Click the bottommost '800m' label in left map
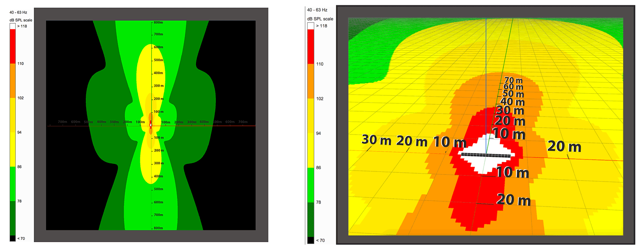This screenshot has height=251, width=644. pyautogui.click(x=158, y=228)
